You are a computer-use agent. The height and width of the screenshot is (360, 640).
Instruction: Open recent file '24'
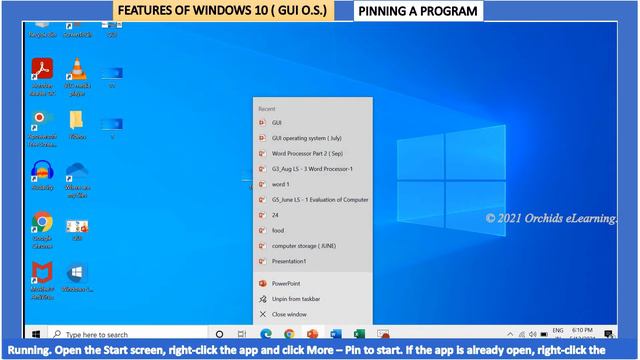click(x=313, y=215)
